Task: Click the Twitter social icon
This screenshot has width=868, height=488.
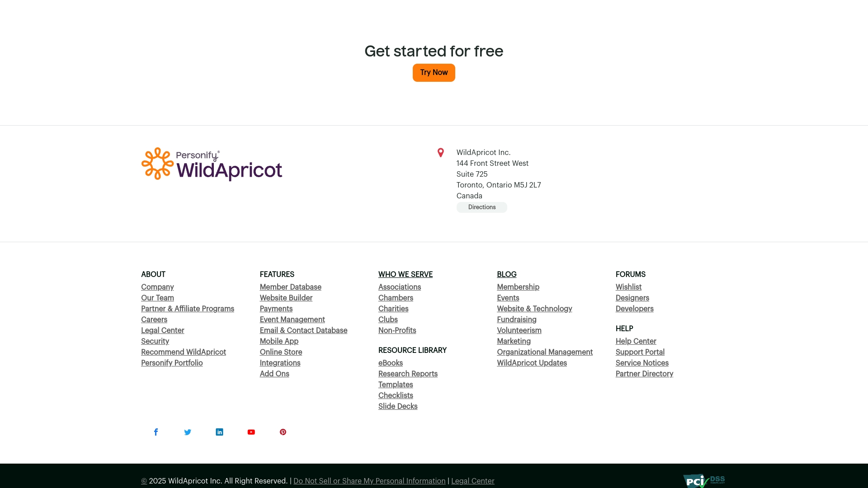Action: pos(188,432)
